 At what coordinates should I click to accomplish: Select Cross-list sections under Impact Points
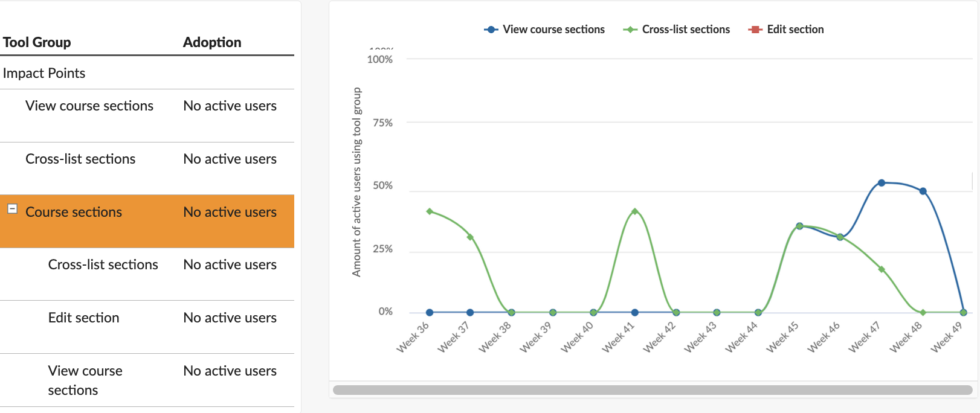pos(147,168)
